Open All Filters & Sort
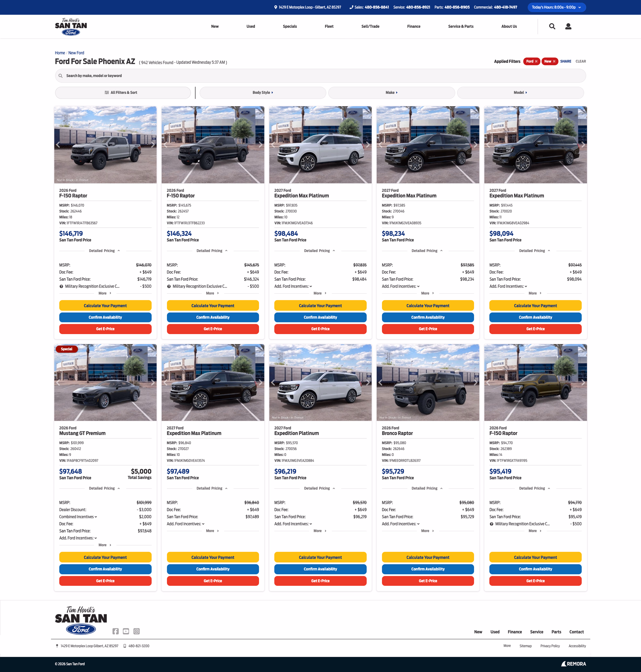This screenshot has width=641, height=672. pyautogui.click(x=123, y=93)
